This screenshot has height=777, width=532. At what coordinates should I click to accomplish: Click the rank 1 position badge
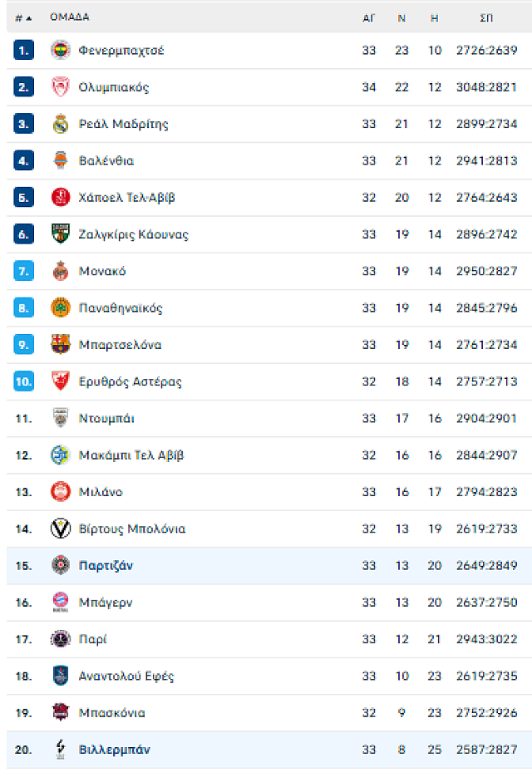23,51
